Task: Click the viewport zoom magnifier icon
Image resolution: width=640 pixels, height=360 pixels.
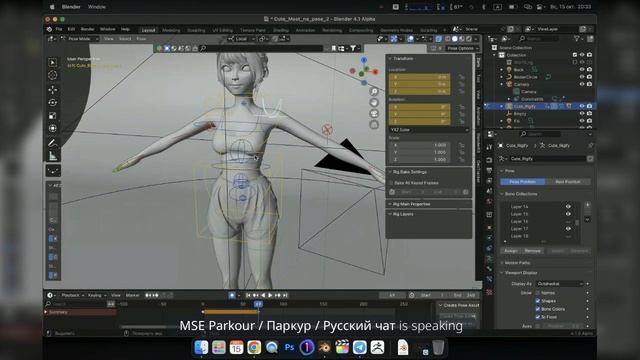Action: [374, 91]
